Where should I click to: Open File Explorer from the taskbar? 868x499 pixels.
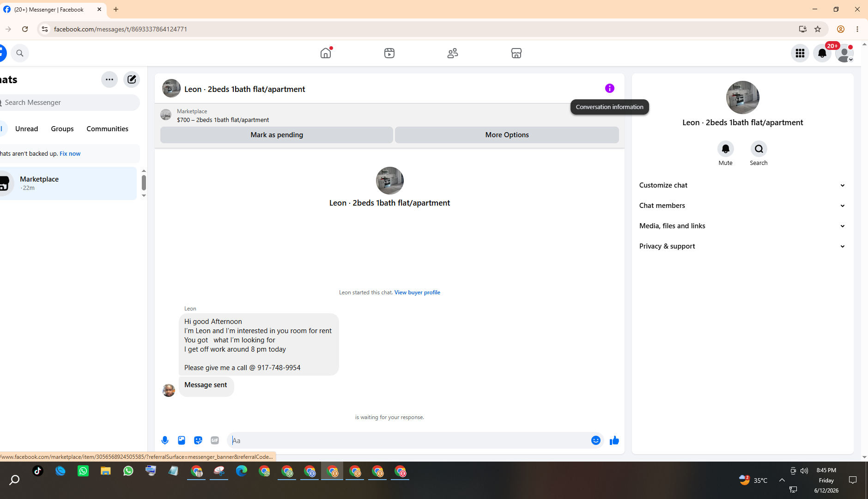click(106, 471)
